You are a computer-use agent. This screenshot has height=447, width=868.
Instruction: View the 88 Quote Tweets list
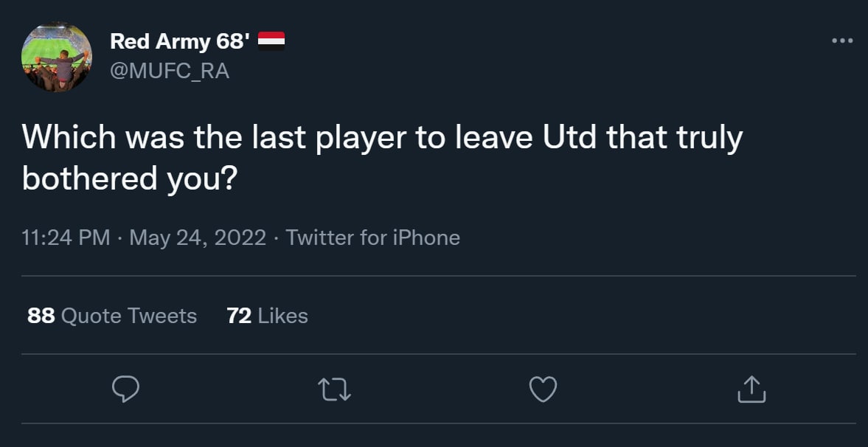click(x=112, y=316)
